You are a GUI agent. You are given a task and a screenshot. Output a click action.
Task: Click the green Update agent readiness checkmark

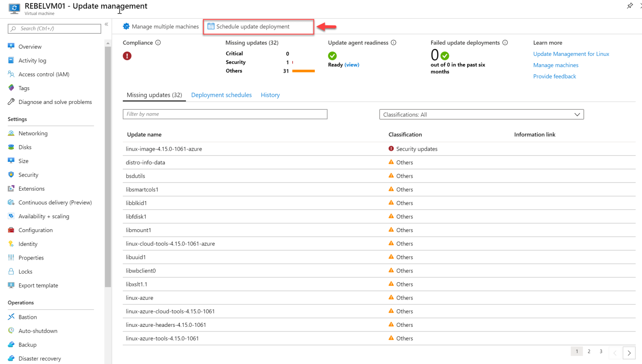pos(332,55)
